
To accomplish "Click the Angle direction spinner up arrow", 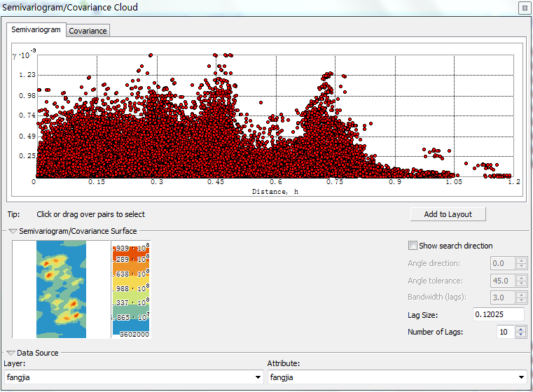I will [x=520, y=260].
